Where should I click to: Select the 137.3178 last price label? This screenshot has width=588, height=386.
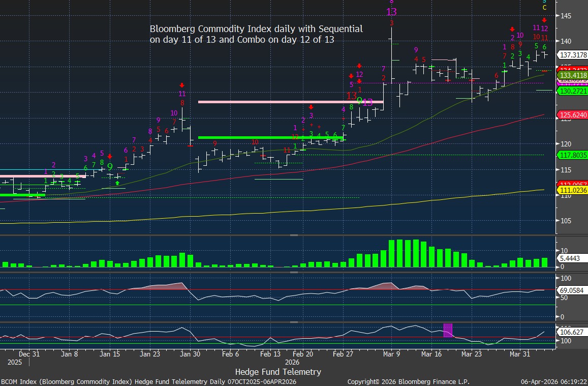click(572, 55)
